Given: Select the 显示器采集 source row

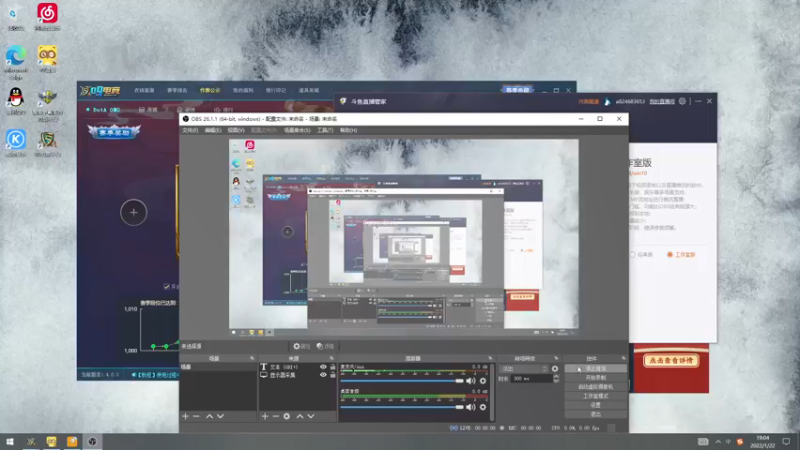Looking at the screenshot, I should 297,375.
